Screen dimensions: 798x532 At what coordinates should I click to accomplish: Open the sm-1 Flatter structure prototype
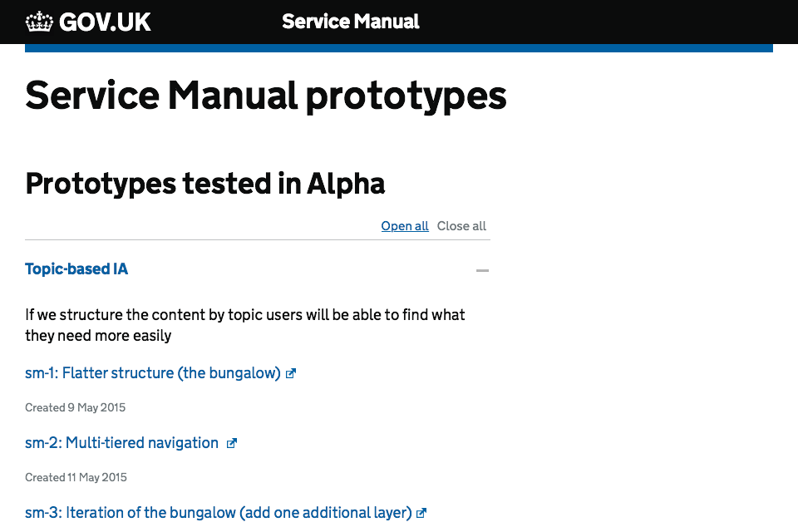pyautogui.click(x=154, y=372)
